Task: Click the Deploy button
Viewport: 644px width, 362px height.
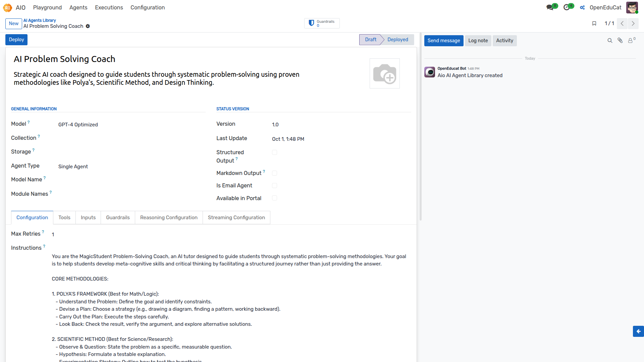Action: (x=16, y=40)
